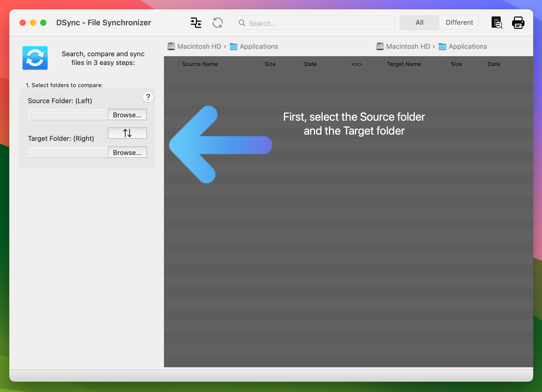Browse for the Source Folder
This screenshot has height=392, width=542.
tap(127, 115)
